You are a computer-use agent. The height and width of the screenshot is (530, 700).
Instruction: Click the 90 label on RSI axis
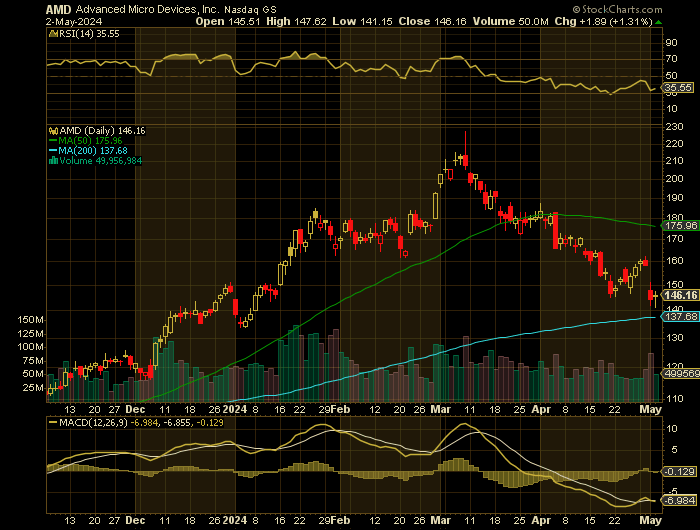(x=671, y=43)
